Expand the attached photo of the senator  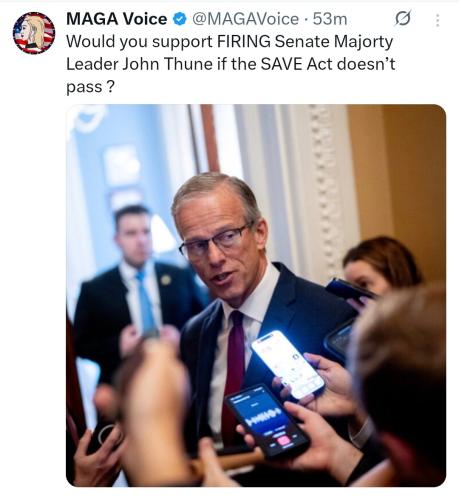pos(256,295)
